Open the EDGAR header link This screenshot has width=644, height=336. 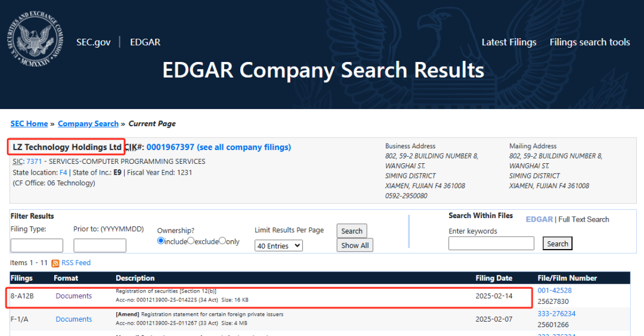point(145,42)
